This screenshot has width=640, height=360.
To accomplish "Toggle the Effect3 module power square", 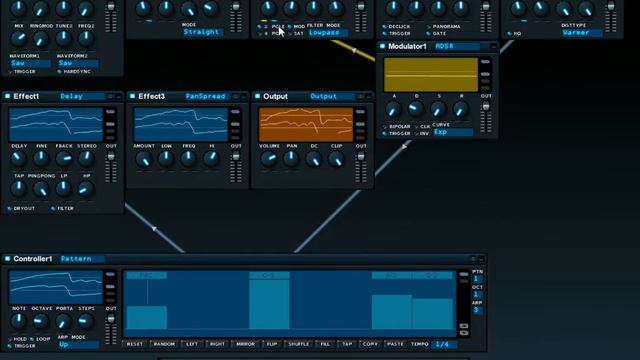I will point(132,96).
